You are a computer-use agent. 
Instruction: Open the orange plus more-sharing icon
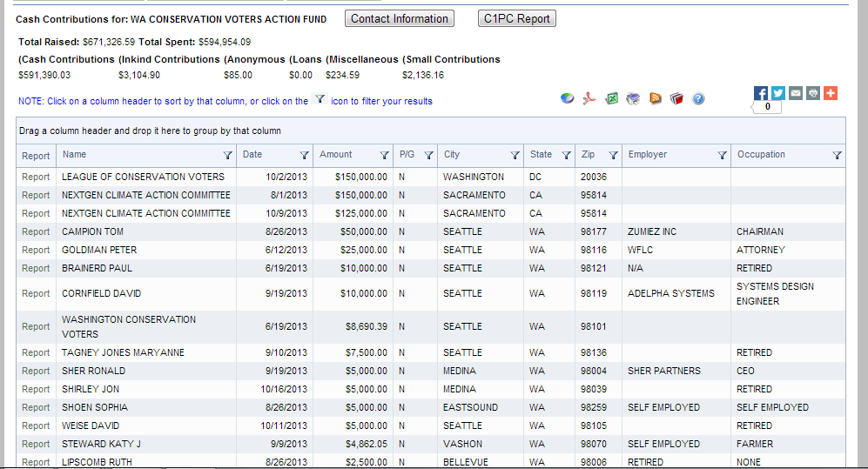click(830, 93)
